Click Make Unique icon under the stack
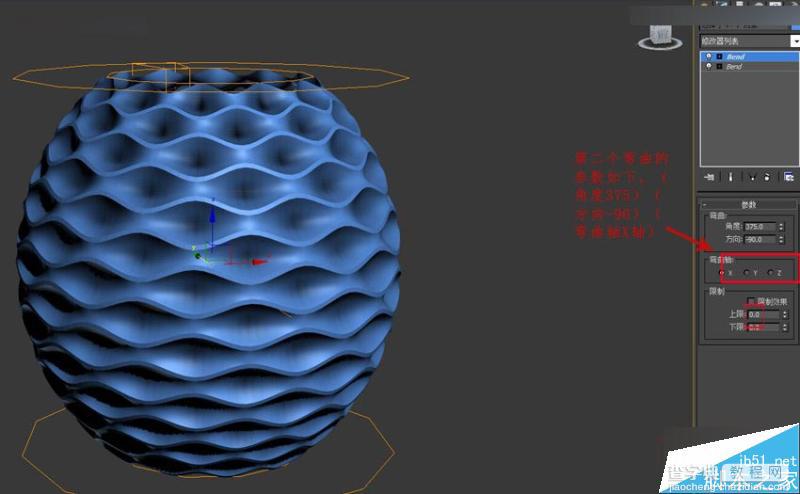The height and width of the screenshot is (494, 800). (753, 178)
